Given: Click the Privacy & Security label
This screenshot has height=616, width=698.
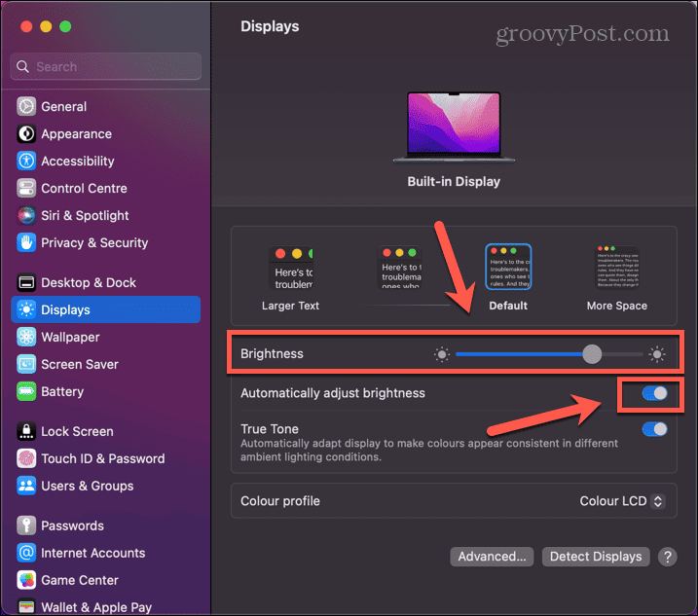Looking at the screenshot, I should coord(94,242).
